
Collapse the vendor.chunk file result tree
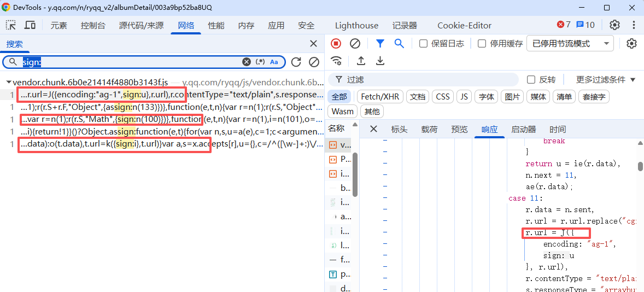point(9,83)
